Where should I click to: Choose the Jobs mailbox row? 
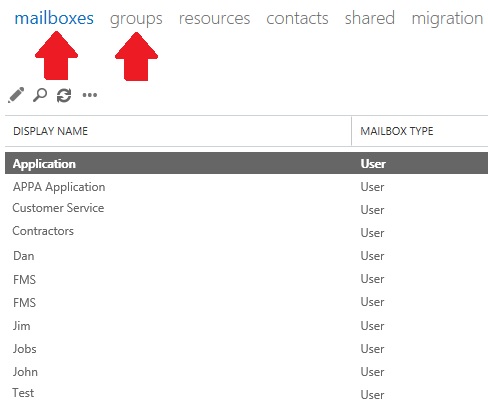(x=246, y=349)
